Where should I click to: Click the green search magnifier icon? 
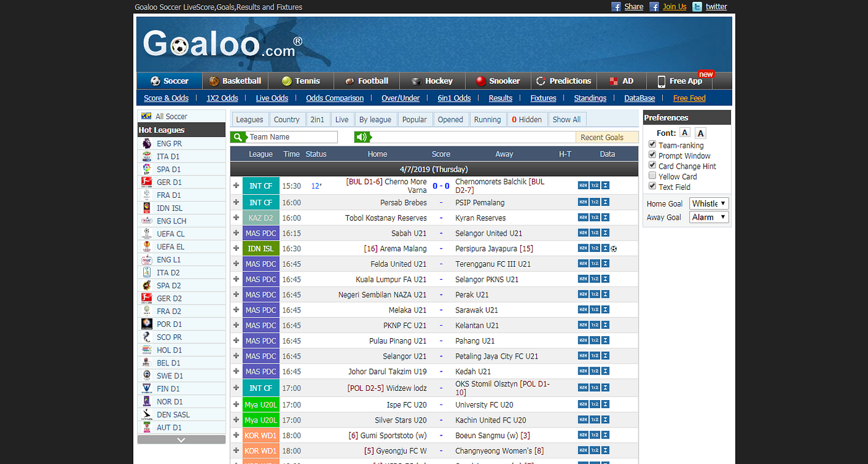(x=238, y=137)
